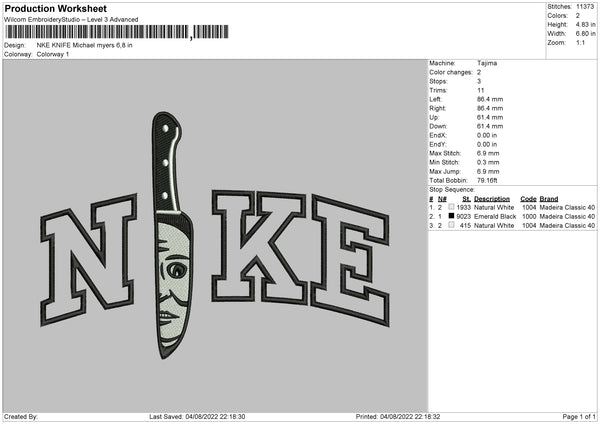The width and height of the screenshot is (600, 424).
Task: Click the Page 1 of 1 label
Action: pos(579,417)
